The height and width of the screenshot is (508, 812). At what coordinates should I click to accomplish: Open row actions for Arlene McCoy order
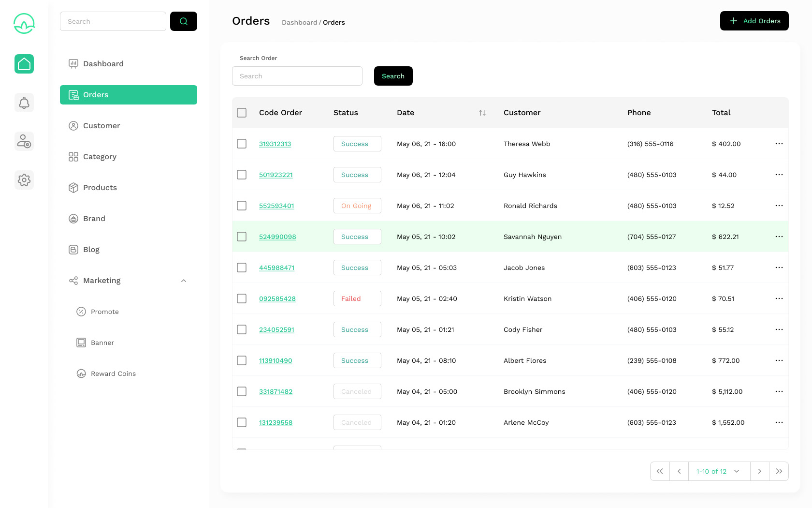pos(779,422)
